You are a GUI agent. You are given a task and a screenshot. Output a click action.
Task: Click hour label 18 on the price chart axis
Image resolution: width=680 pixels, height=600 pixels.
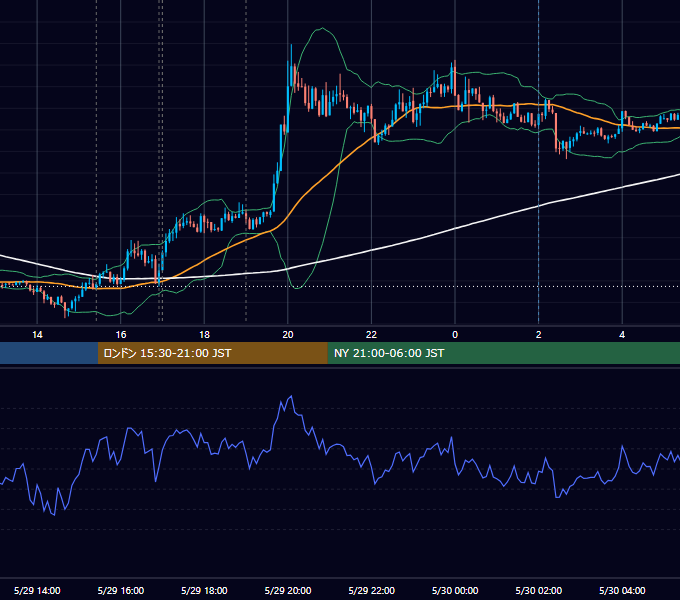click(x=204, y=335)
